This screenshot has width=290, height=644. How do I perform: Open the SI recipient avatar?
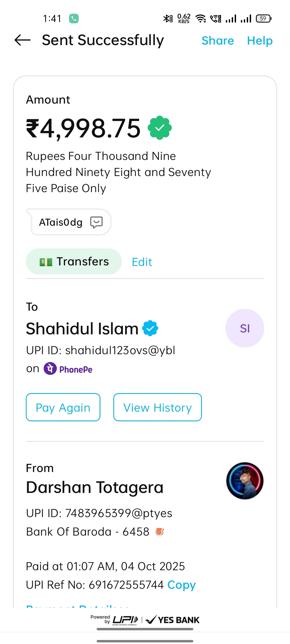click(x=245, y=328)
